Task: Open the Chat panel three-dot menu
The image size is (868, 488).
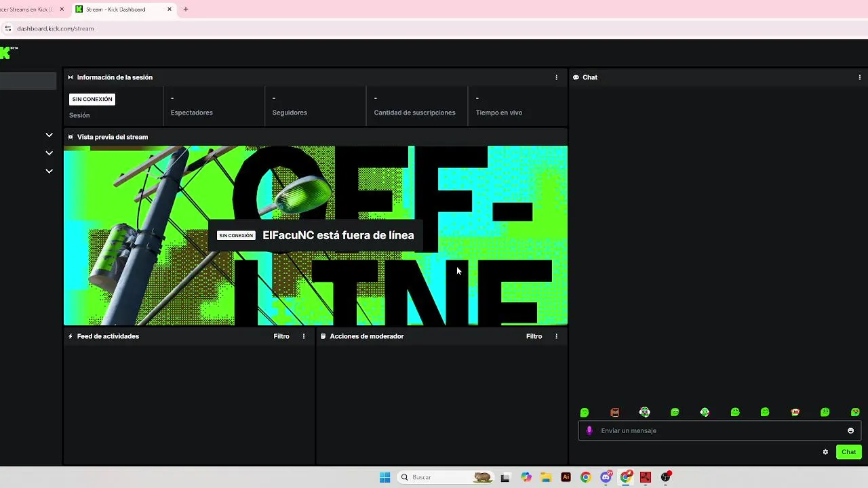Action: (860, 77)
